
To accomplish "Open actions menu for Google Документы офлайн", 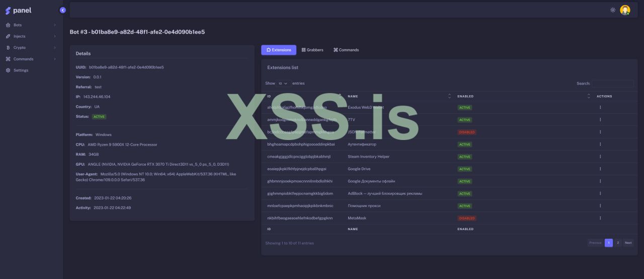I will click(x=600, y=181).
